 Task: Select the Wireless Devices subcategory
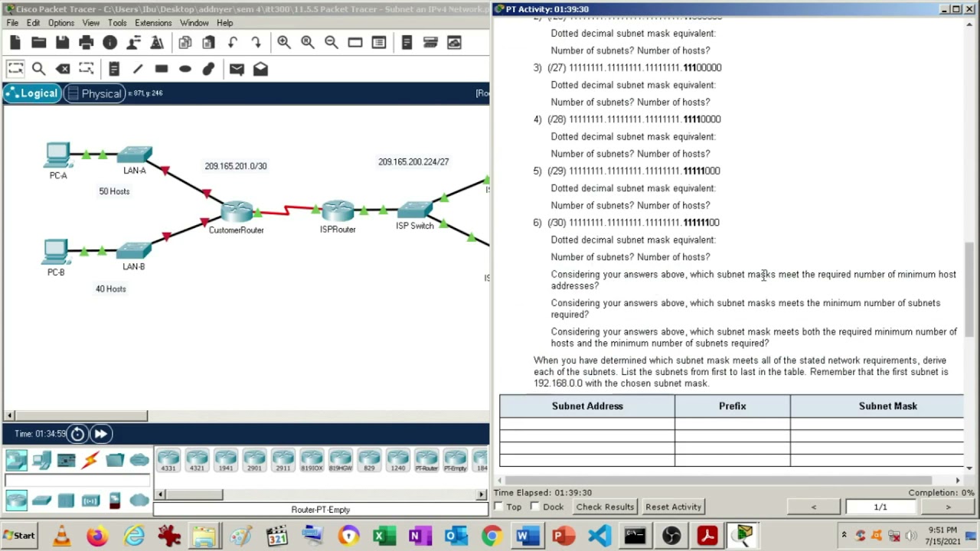(90, 500)
